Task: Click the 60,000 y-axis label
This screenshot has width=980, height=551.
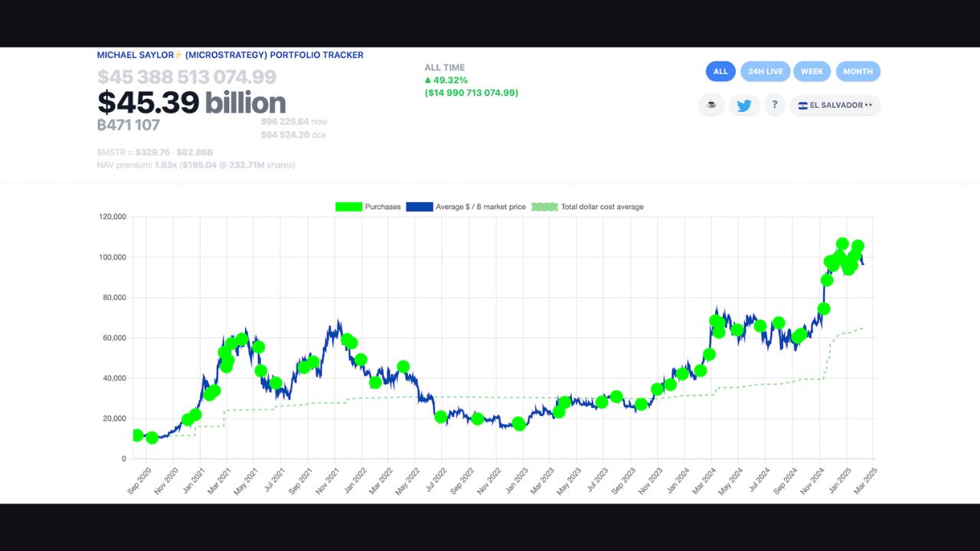Action: click(x=115, y=337)
